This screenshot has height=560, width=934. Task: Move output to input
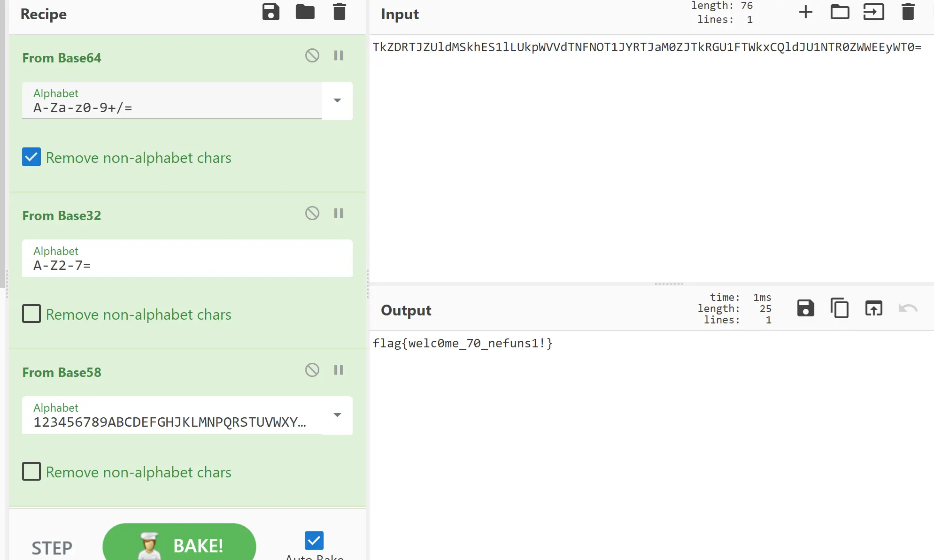click(873, 308)
